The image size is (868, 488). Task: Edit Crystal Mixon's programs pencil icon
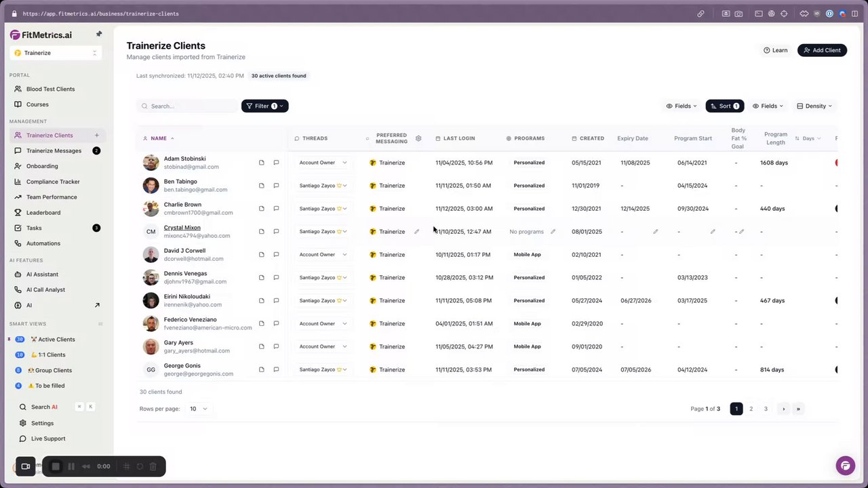(553, 232)
